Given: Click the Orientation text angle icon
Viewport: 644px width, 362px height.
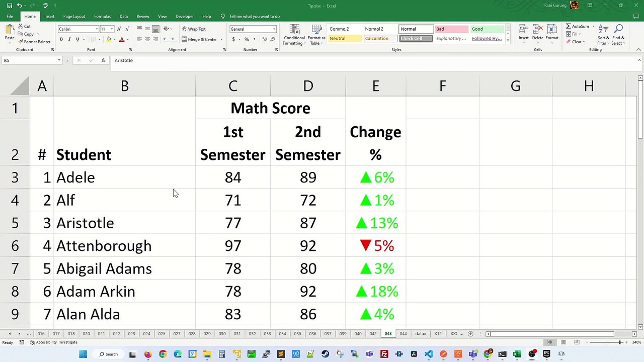Looking at the screenshot, I should coord(166,29).
